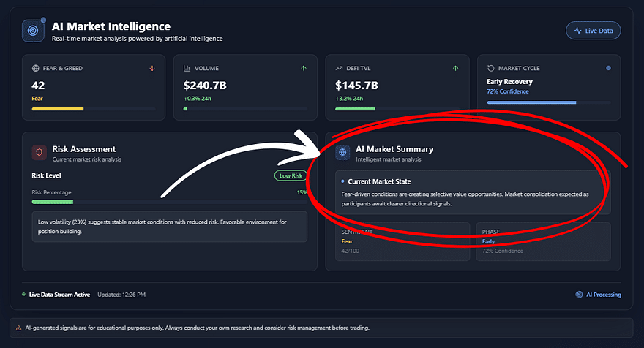Click the down arrow on Fear & Greed card
Viewport: 644px width, 348px height.
click(x=152, y=68)
